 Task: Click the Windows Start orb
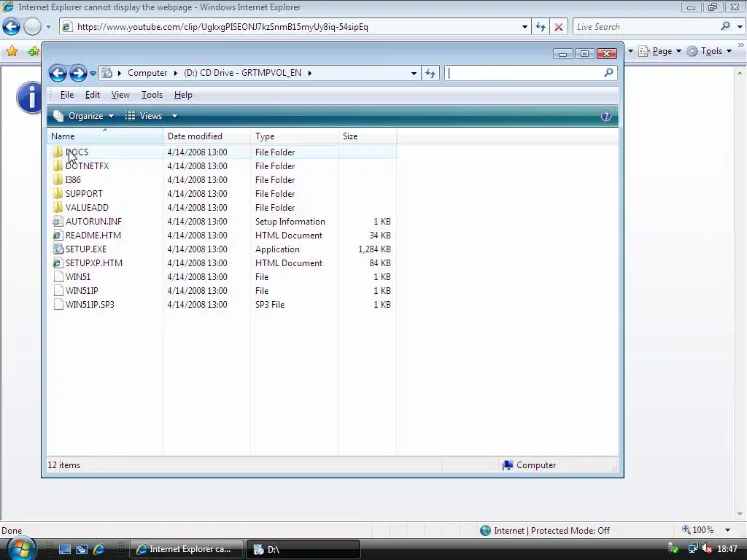(20, 548)
